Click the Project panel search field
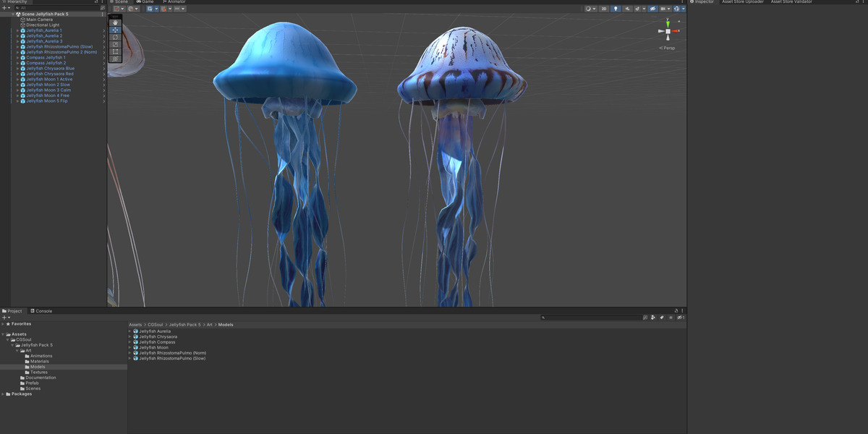 (593, 318)
